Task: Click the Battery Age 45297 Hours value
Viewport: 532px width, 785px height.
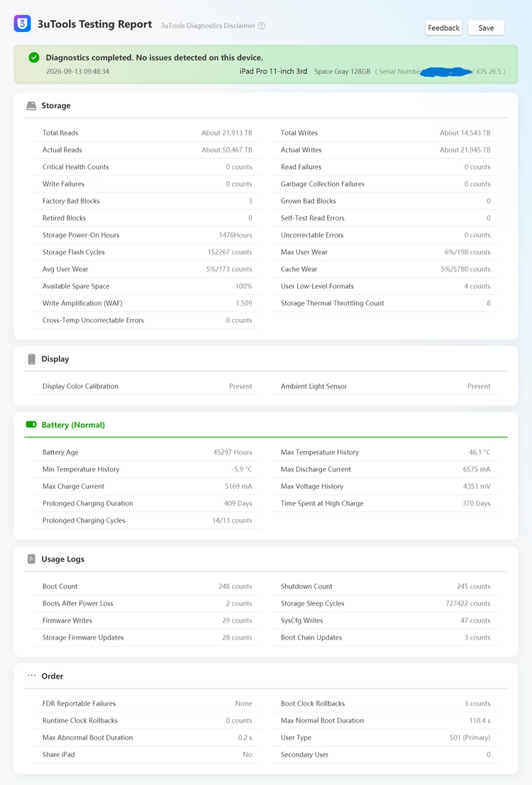Action: click(233, 452)
